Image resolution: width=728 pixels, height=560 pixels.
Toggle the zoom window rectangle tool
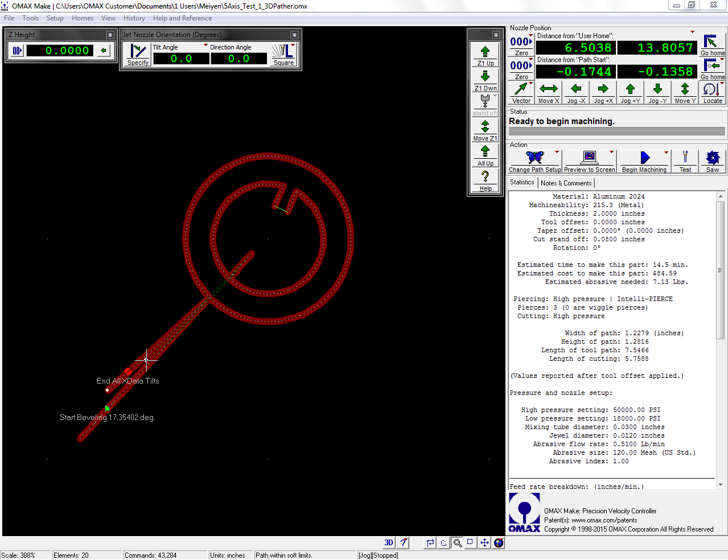click(470, 542)
